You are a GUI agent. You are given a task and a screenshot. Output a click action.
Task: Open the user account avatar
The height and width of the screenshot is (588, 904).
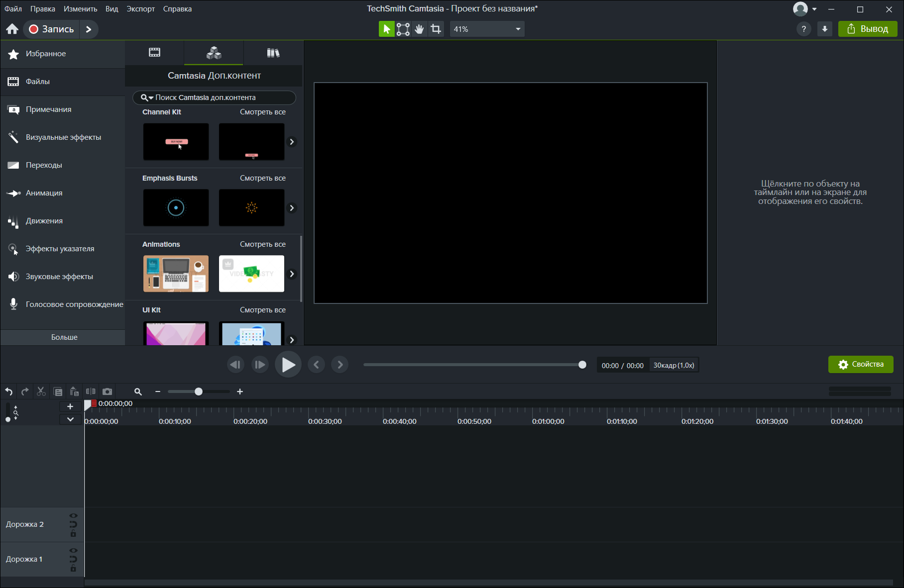[800, 9]
